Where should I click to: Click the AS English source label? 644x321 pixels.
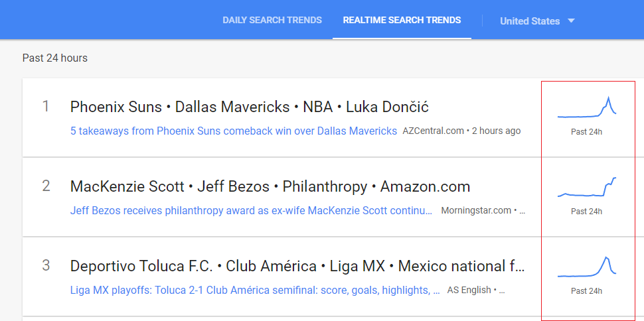(470, 290)
